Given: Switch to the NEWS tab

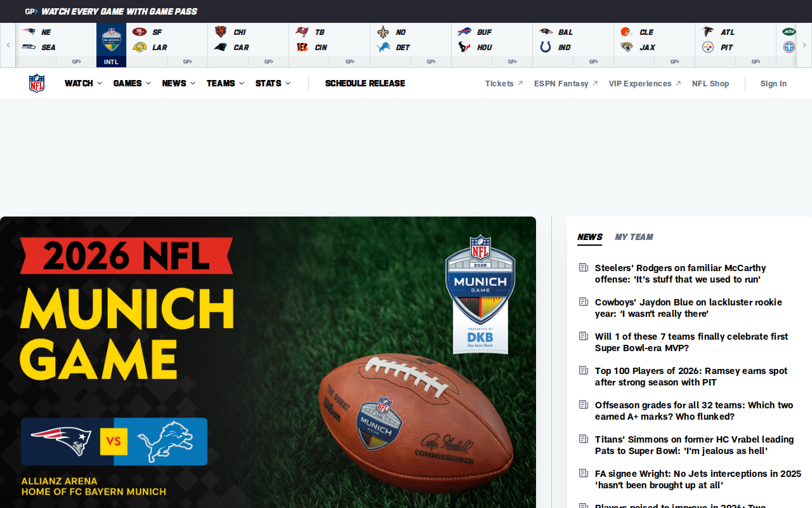Looking at the screenshot, I should click(x=590, y=237).
